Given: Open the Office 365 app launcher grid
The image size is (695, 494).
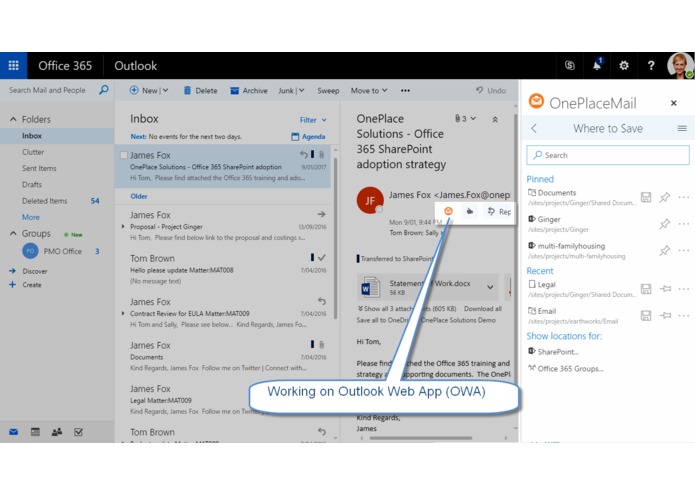Looking at the screenshot, I should click(13, 66).
